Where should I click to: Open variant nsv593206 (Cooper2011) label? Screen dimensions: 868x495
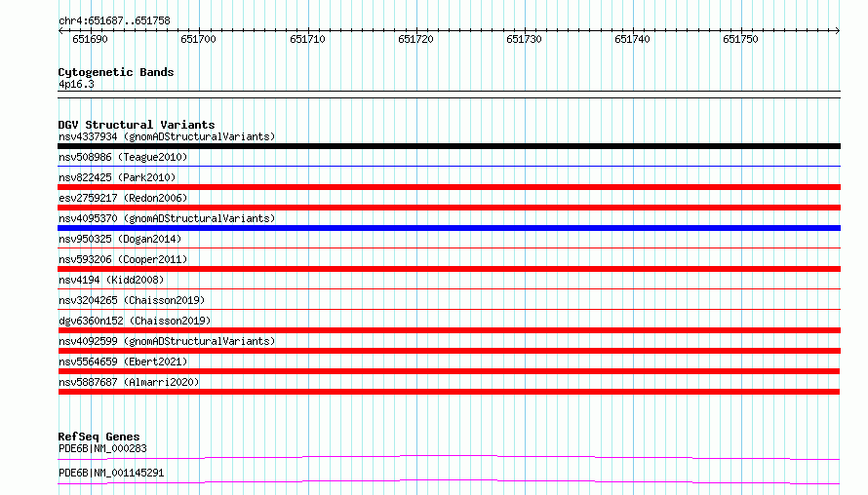coord(123,259)
